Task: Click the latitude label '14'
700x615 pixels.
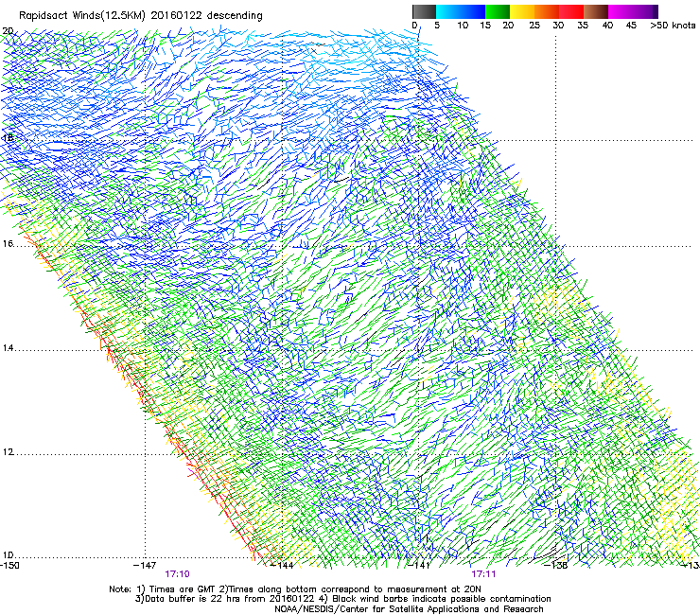Action: [8, 348]
